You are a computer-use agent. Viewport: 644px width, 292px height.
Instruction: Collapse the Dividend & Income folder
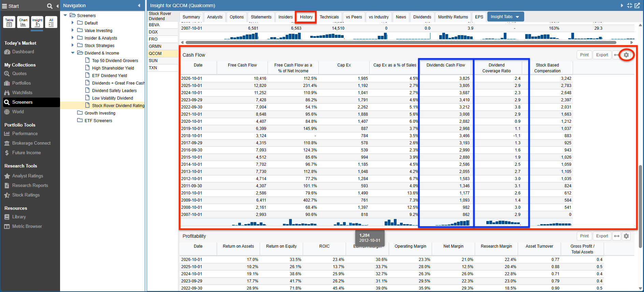[x=73, y=53]
